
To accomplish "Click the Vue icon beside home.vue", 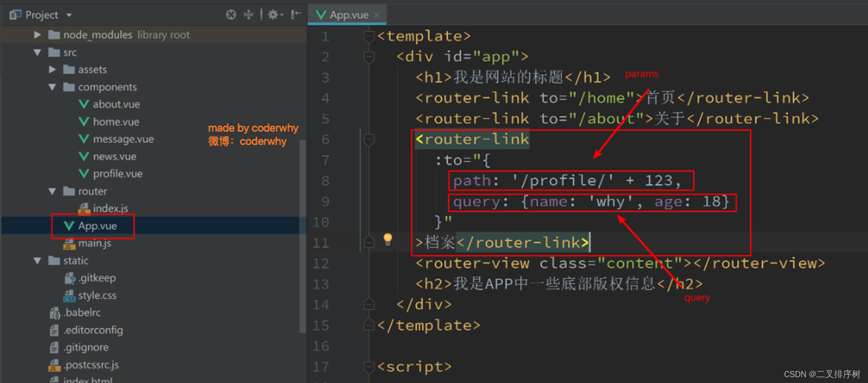I will pyautogui.click(x=83, y=122).
